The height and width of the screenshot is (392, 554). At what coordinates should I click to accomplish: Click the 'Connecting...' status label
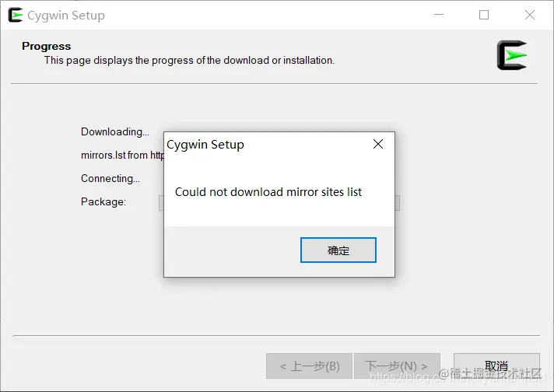tap(110, 178)
